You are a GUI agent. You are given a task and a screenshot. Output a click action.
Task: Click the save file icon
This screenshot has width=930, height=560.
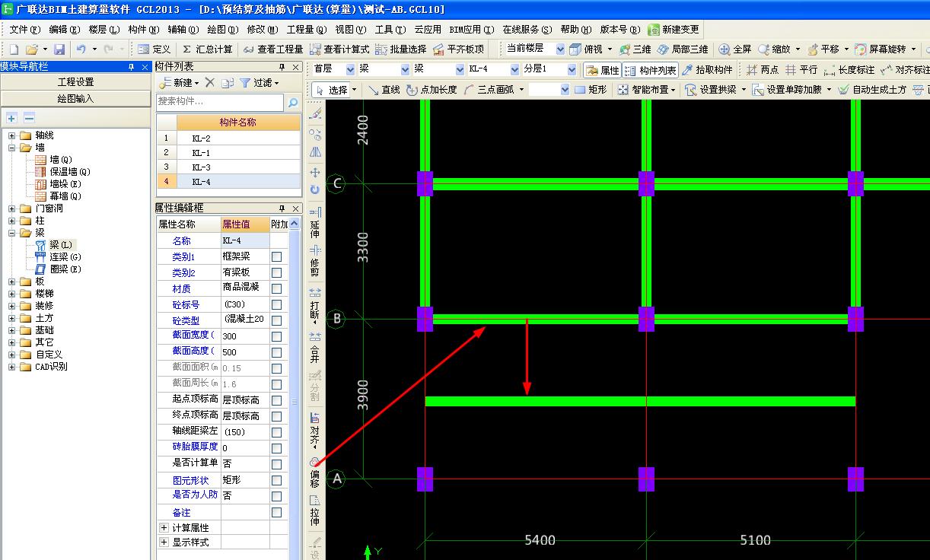(59, 49)
